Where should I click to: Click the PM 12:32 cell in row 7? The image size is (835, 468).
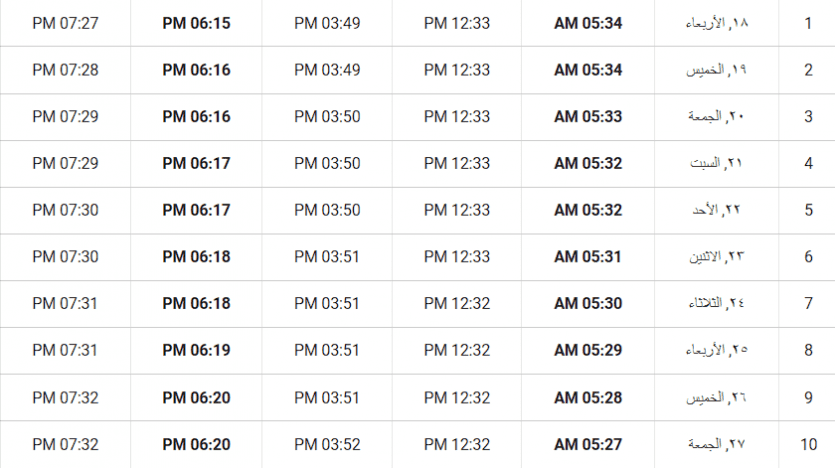[457, 303]
